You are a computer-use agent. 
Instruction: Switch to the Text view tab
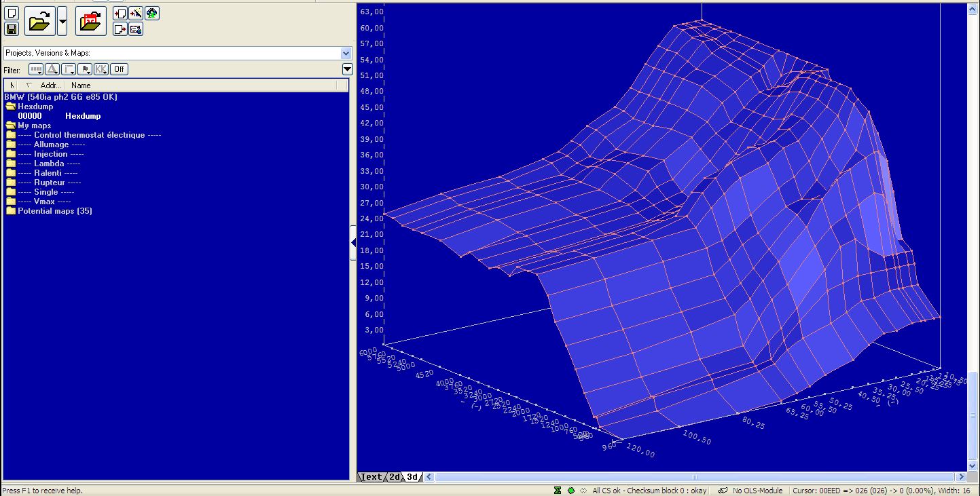click(x=371, y=477)
